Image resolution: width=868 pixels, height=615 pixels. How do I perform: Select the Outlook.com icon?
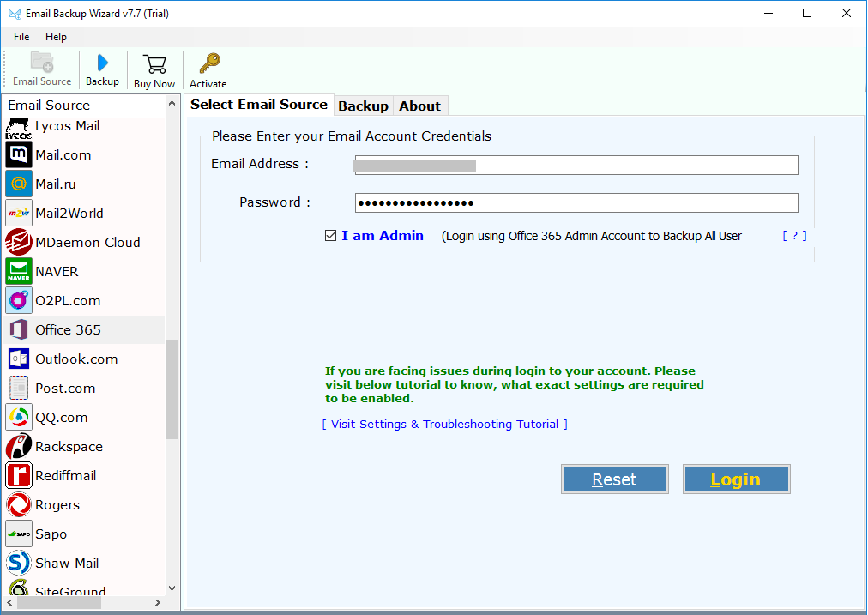[19, 359]
